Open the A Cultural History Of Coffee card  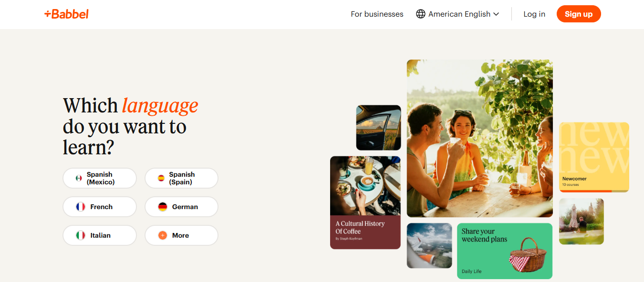coord(365,202)
